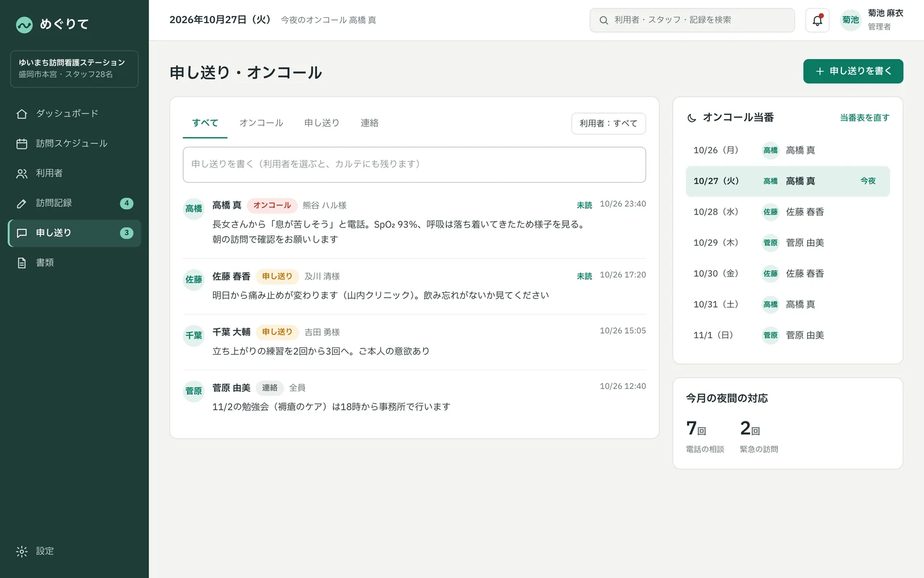Open 訪問記録 in the sidebar
This screenshot has height=578, width=924.
tap(74, 203)
